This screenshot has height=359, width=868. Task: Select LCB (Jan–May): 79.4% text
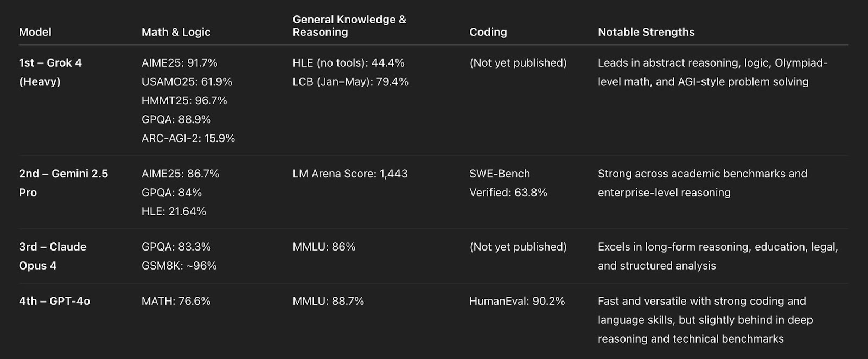[x=350, y=82]
